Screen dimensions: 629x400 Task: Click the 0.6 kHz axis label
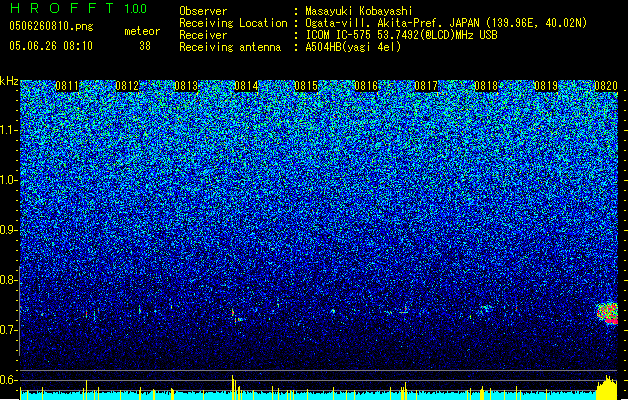click(9, 380)
